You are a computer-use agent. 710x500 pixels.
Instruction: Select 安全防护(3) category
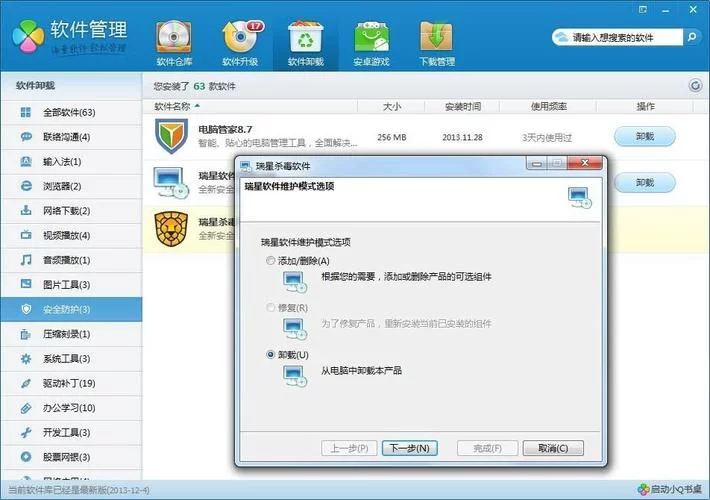click(x=71, y=309)
